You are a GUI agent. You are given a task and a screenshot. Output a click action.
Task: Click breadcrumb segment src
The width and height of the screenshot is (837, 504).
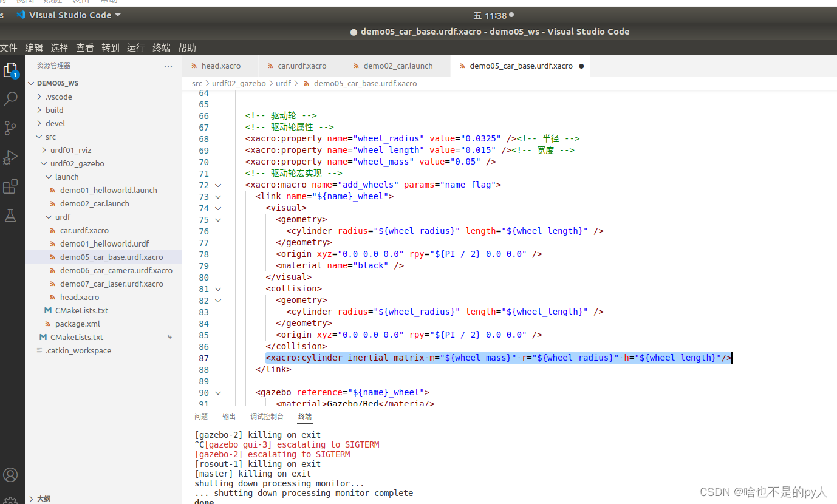pos(197,83)
